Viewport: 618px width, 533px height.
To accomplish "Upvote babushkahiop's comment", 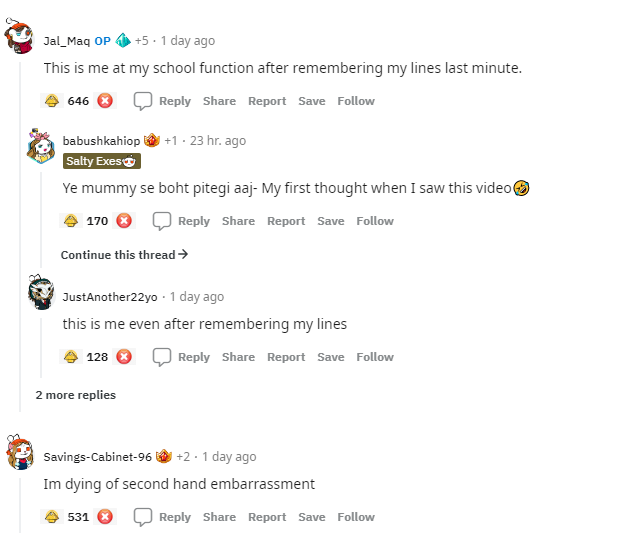I will point(71,221).
